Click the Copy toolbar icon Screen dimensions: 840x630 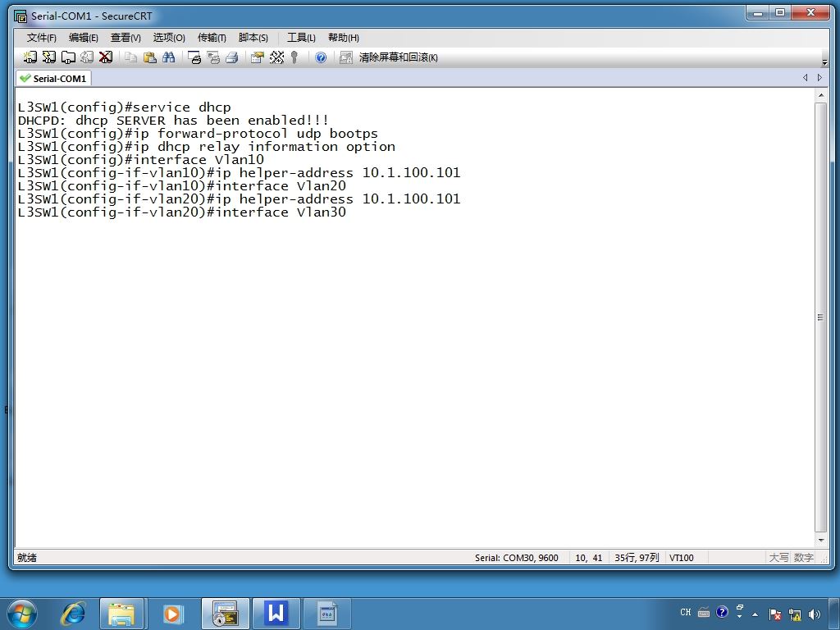tap(130, 57)
